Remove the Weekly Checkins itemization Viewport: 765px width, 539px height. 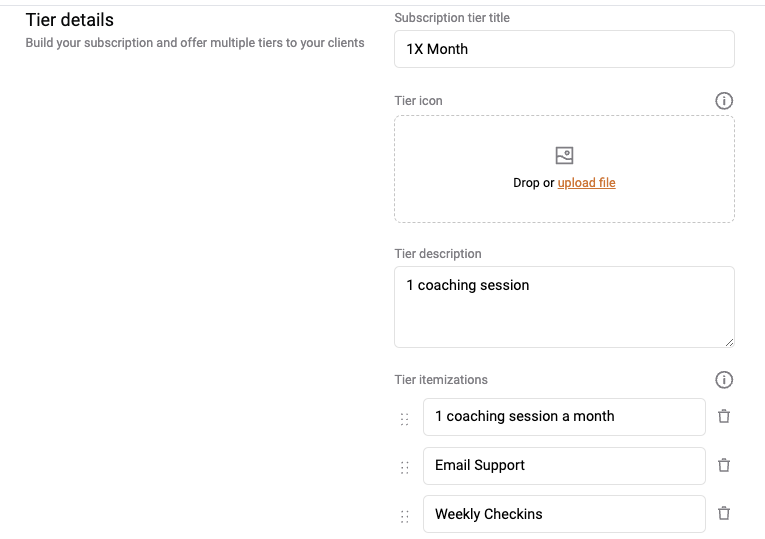tap(724, 513)
